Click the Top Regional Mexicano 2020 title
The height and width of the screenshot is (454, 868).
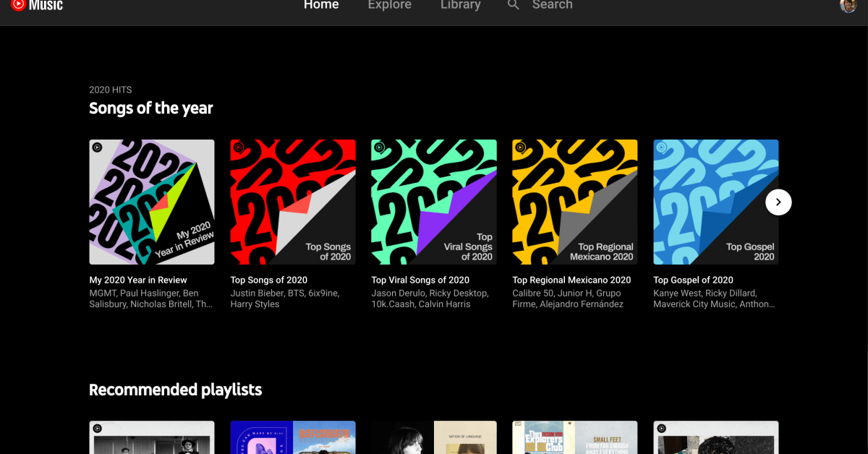pyautogui.click(x=571, y=280)
